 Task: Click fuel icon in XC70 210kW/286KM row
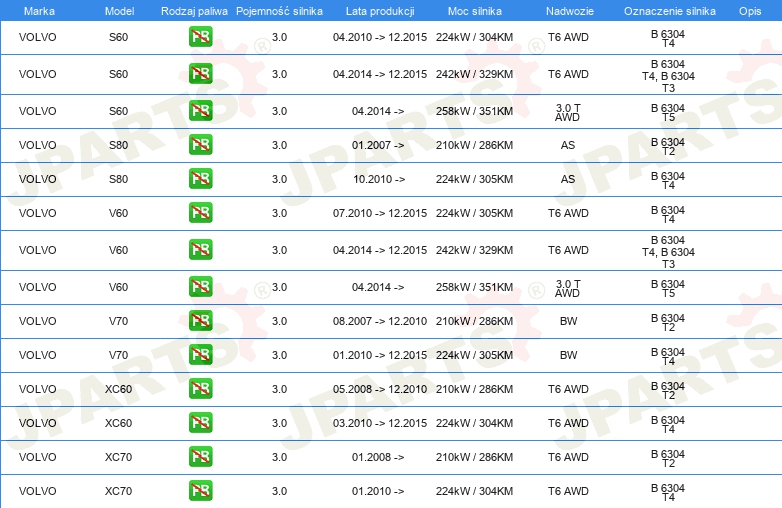click(200, 457)
